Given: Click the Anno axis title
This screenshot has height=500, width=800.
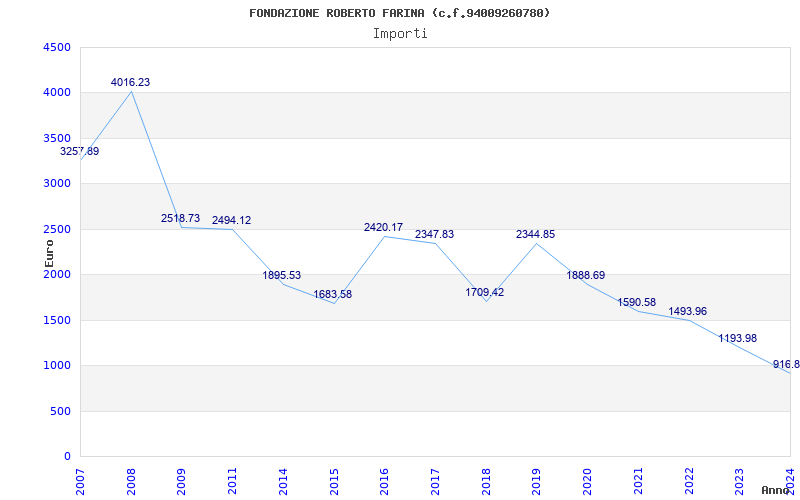Looking at the screenshot, I should (776, 490).
